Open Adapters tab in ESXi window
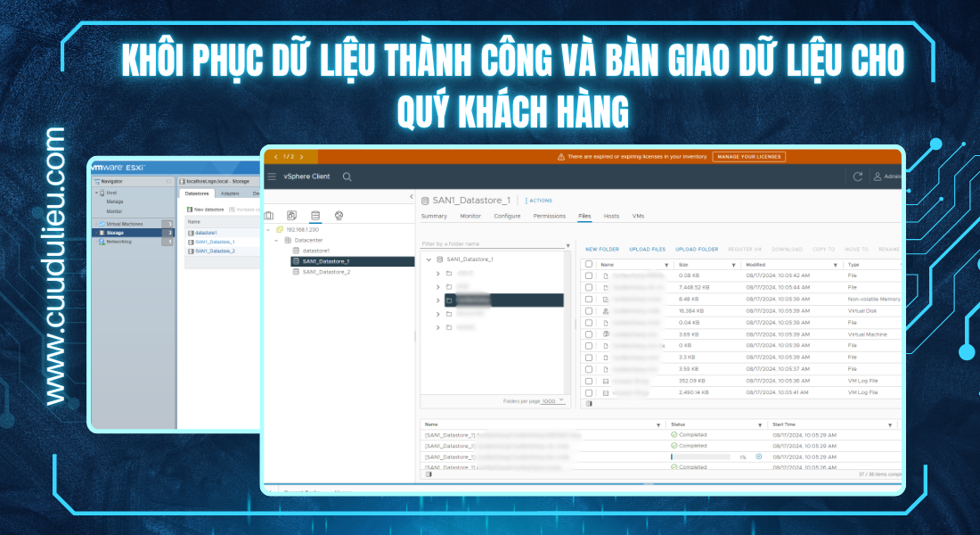Screen dimensions: 980x535 pyautogui.click(x=230, y=194)
